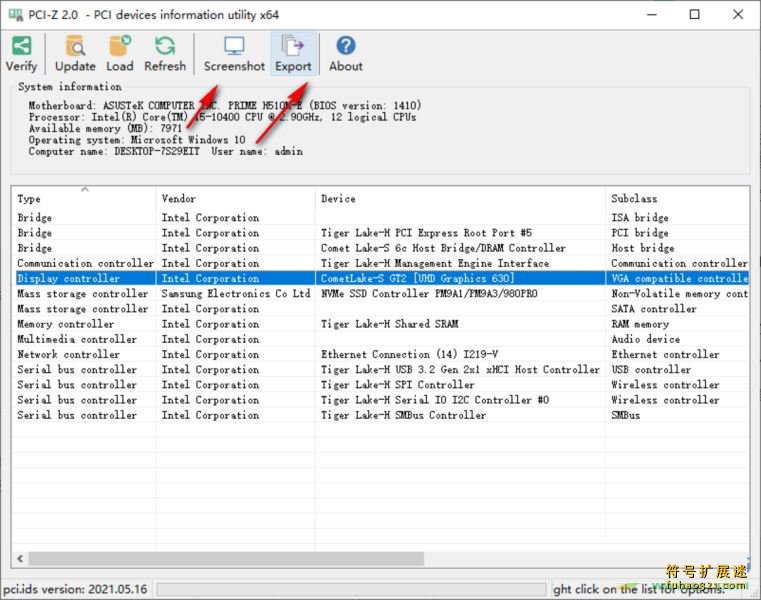Select 'Tiger Lake-H Management Engine Interface' device
The width and height of the screenshot is (761, 600).
click(435, 263)
